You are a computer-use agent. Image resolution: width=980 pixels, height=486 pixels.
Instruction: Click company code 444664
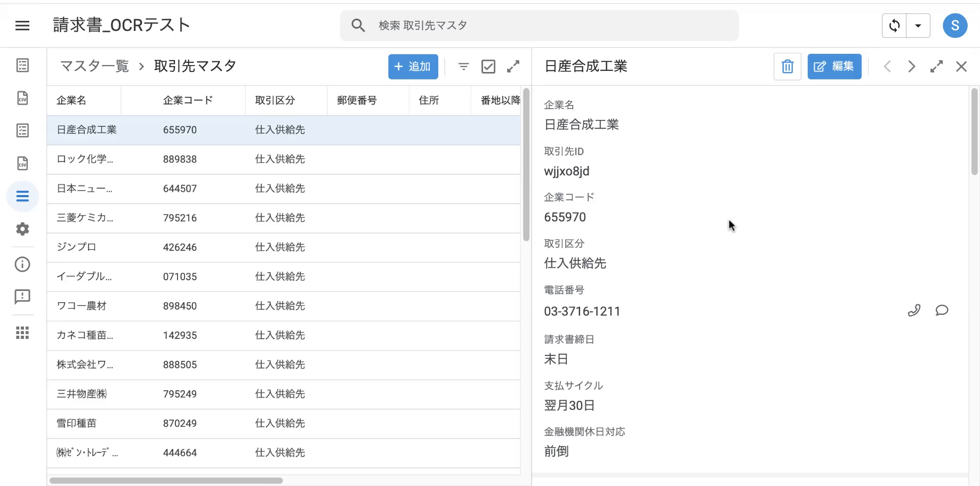pos(180,452)
